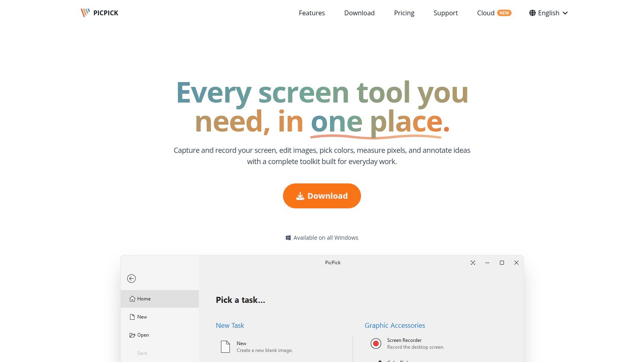Click the New document icon in sidebar
Image resolution: width=644 pixels, height=362 pixels.
[132, 317]
